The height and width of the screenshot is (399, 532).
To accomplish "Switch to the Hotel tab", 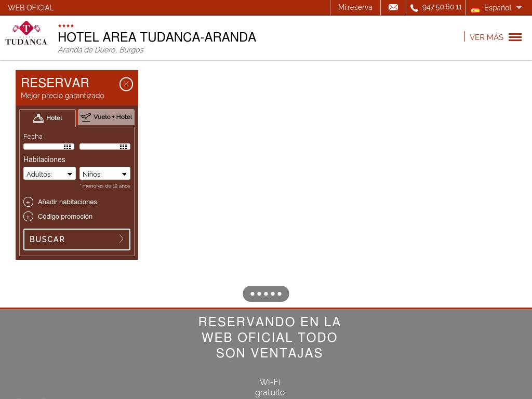I will click(x=48, y=118).
